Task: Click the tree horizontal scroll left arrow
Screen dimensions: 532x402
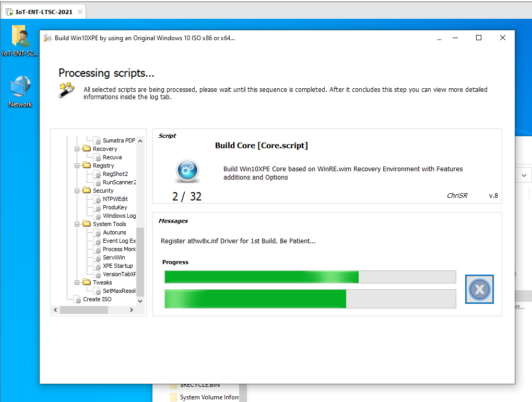Action: (56, 310)
